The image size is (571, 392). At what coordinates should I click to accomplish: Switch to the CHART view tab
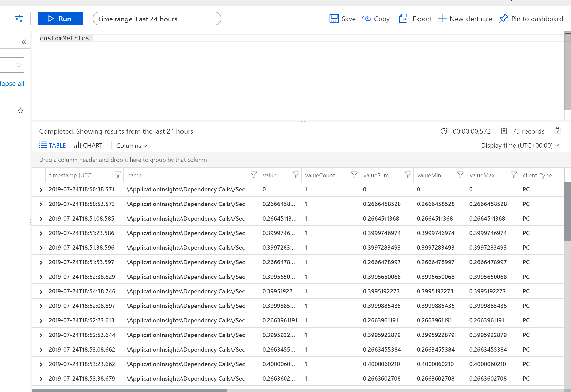[x=88, y=145]
